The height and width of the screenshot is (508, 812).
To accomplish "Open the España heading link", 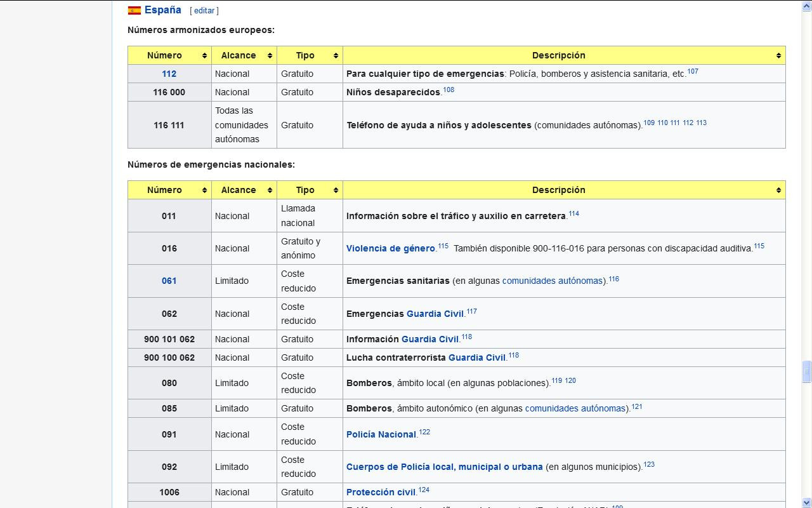I will [x=163, y=10].
